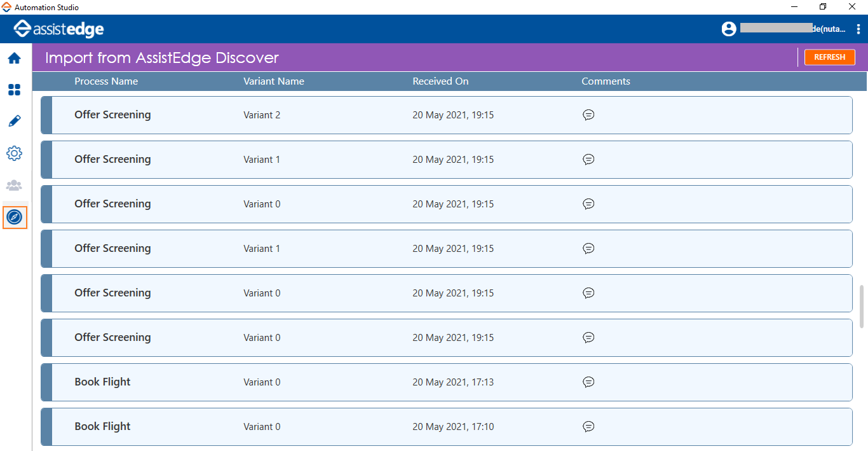Go to the Home icon in sidebar
Screen dimensions: 868x451
14,59
